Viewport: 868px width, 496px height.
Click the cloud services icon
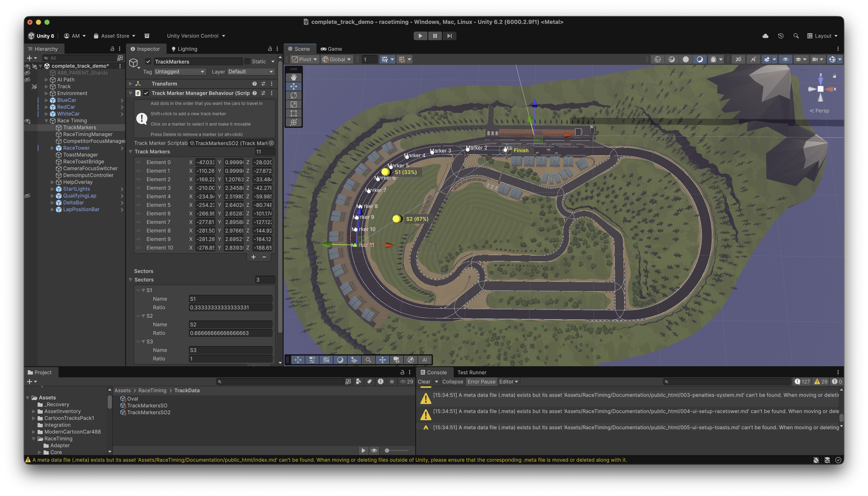point(765,36)
